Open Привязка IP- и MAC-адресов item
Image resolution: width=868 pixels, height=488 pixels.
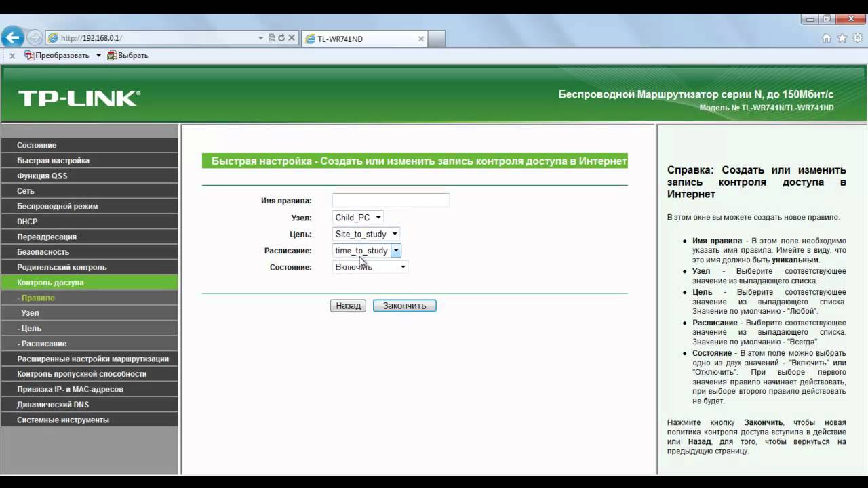(89, 389)
